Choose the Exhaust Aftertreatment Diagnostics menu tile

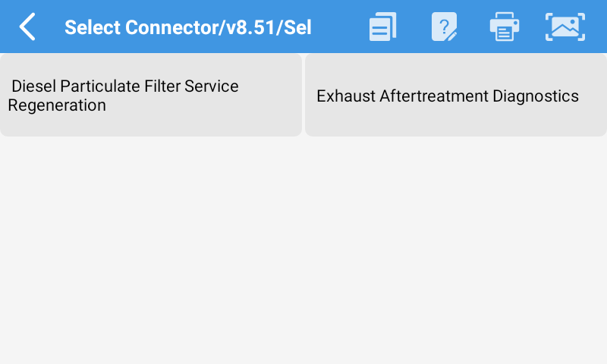point(456,96)
